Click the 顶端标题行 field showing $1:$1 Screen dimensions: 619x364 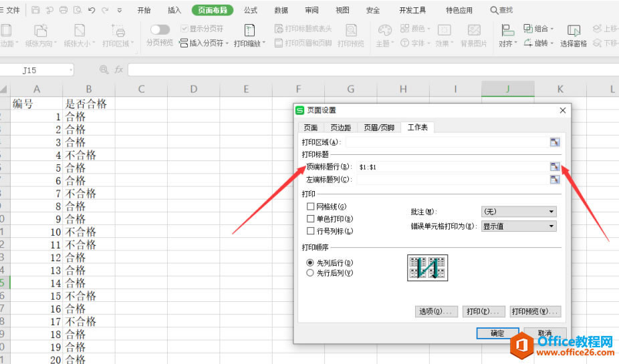[453, 167]
